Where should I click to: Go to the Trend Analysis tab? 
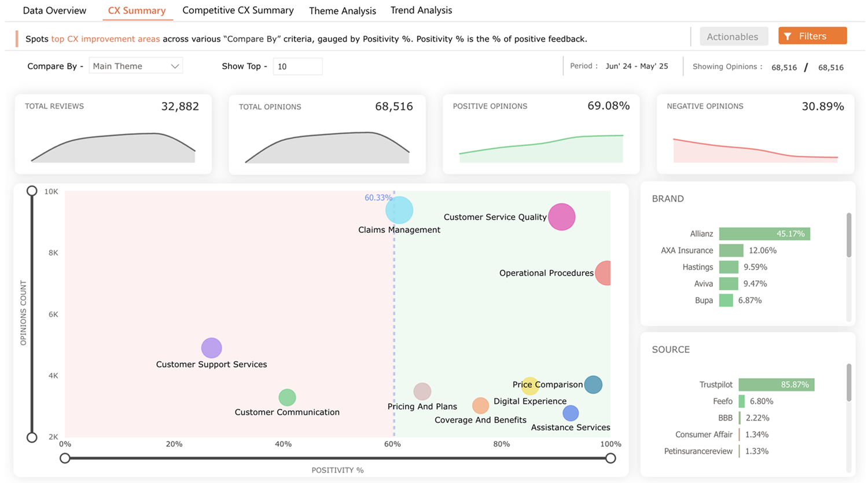(421, 10)
